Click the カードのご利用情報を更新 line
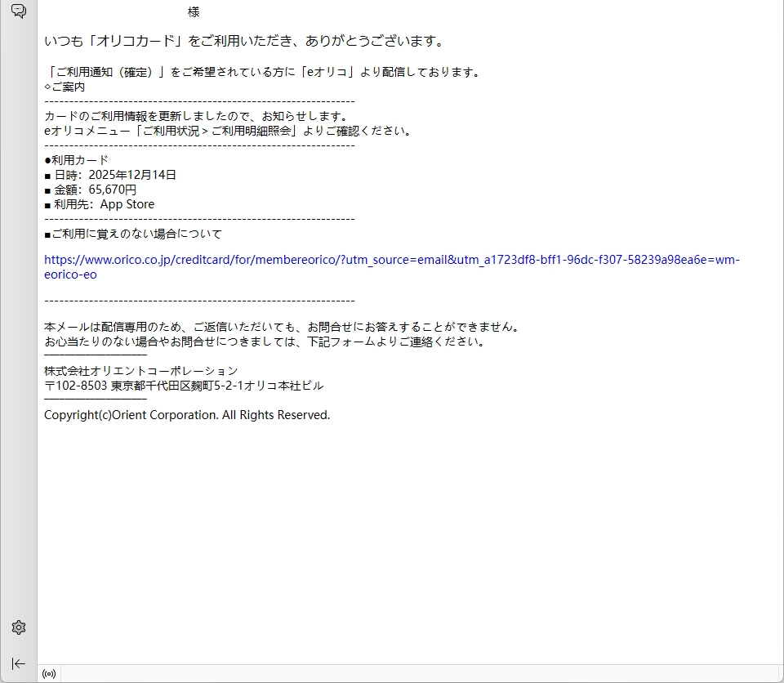Viewport: 784px width, 683px height. [196, 116]
